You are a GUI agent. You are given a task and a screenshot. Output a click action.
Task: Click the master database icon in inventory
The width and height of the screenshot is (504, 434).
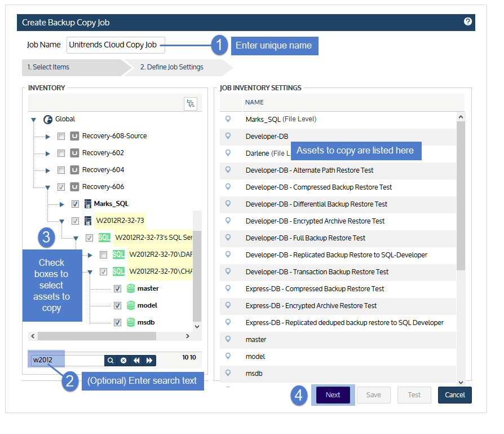coord(130,288)
